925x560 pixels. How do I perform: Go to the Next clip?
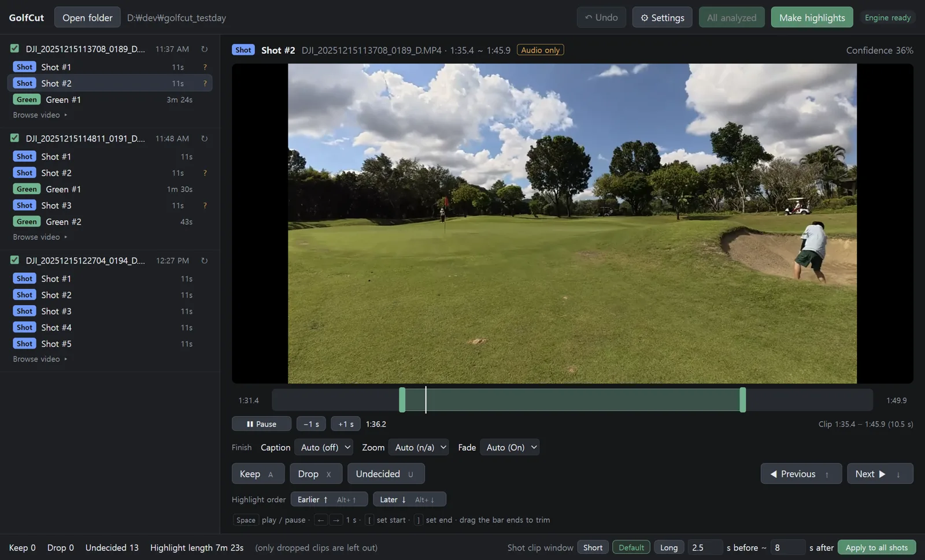coord(880,473)
